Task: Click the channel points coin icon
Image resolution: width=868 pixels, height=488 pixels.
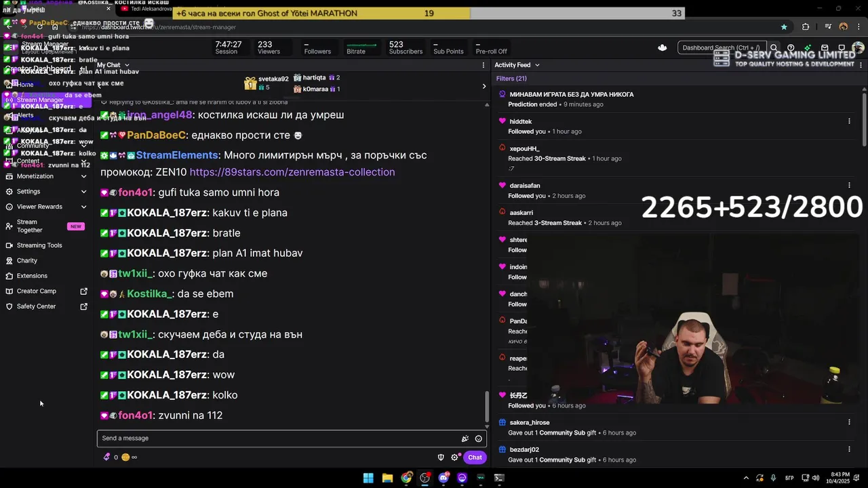Action: (125, 457)
